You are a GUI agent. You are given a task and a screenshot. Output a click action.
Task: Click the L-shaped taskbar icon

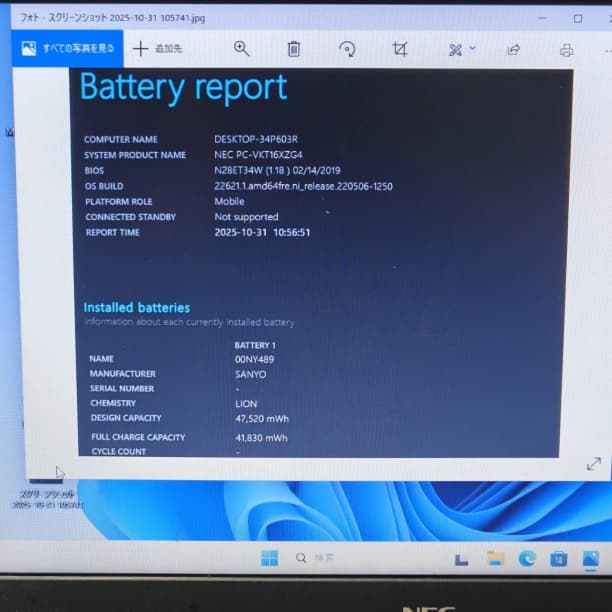coord(461,560)
